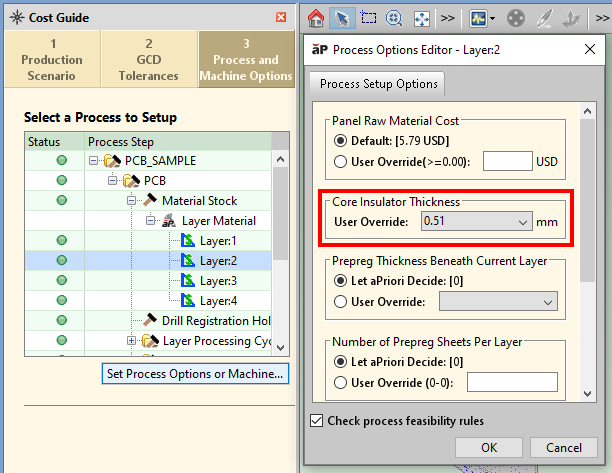Click Layer Material aP icon
Image resolution: width=612 pixels, height=473 pixels.
(x=169, y=220)
